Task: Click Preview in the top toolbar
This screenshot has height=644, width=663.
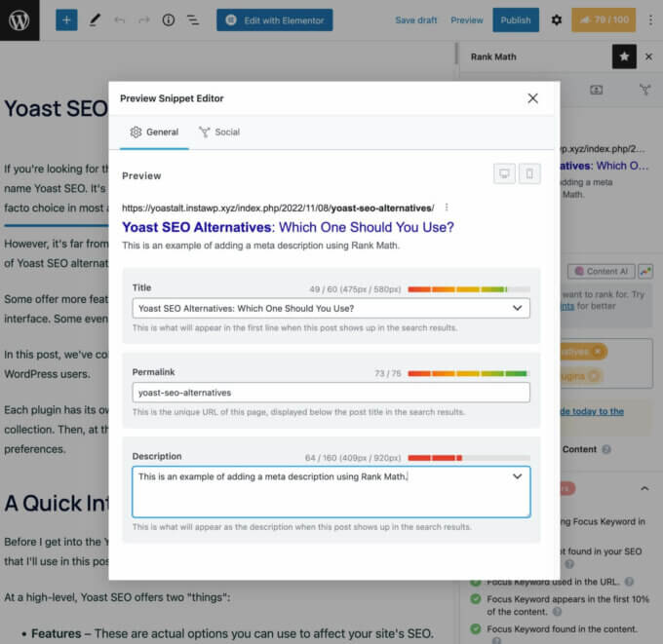Action: [x=466, y=19]
